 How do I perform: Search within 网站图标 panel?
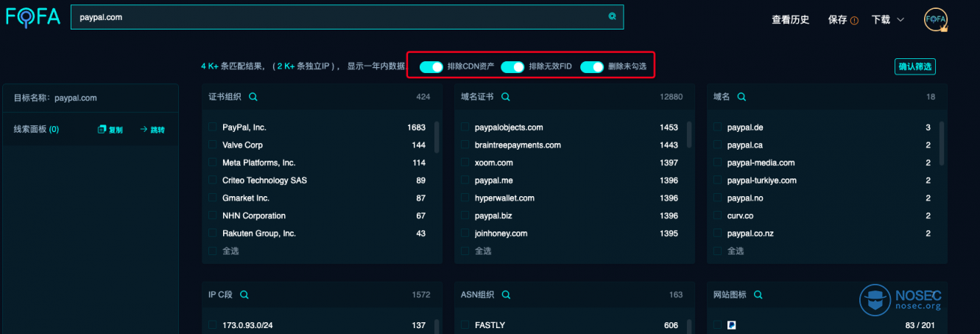click(759, 295)
